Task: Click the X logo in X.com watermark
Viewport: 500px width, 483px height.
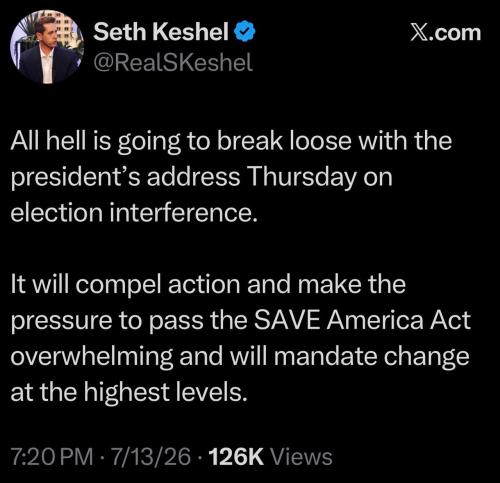Action: [419, 33]
